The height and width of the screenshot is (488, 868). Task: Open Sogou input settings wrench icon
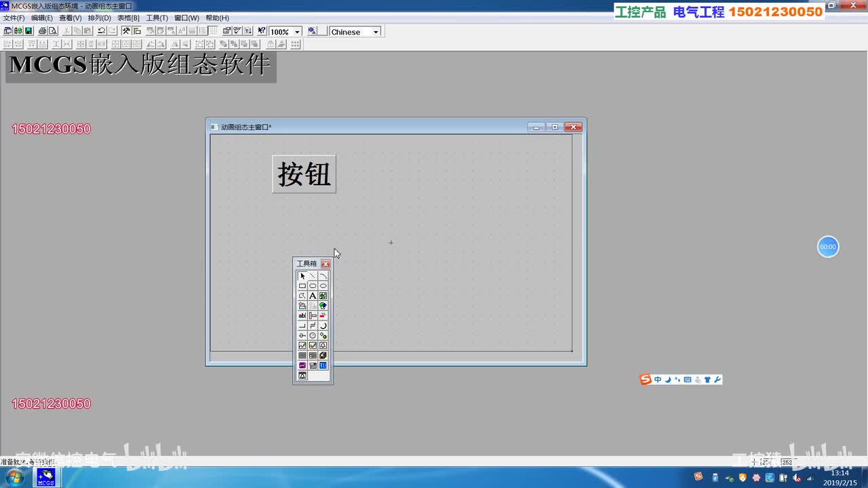pos(717,380)
